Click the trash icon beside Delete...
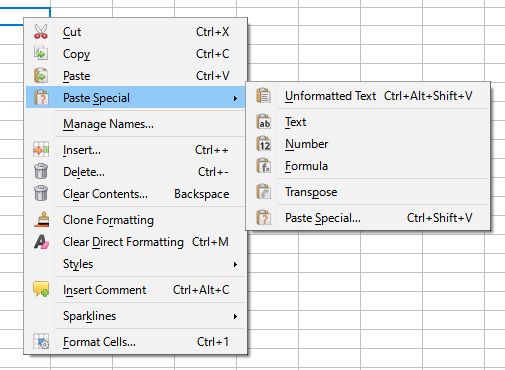 [x=41, y=171]
